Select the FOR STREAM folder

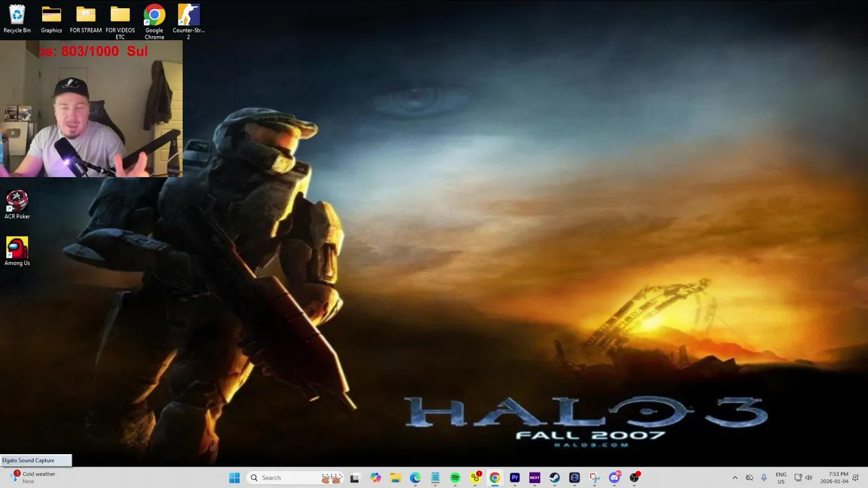coord(85,19)
